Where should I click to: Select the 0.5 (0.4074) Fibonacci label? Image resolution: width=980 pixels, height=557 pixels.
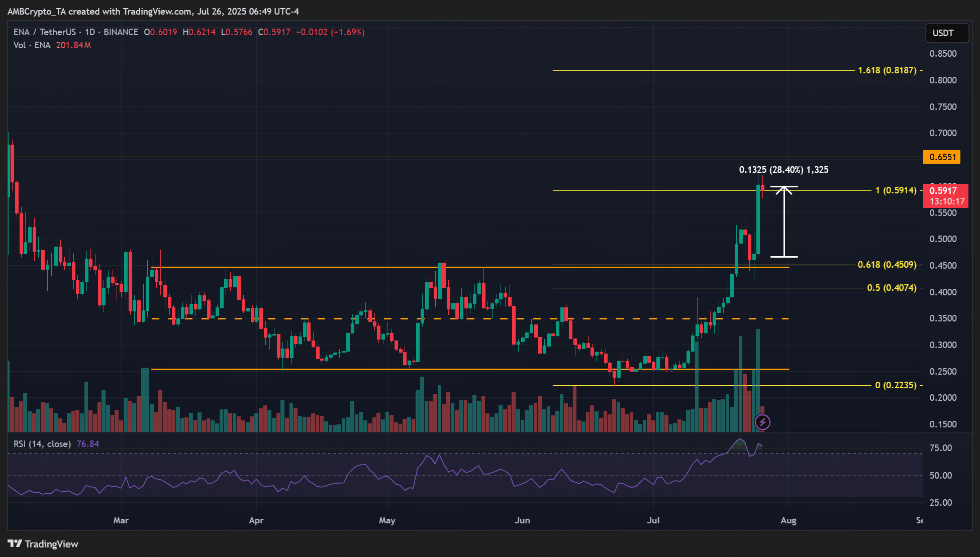pyautogui.click(x=892, y=288)
